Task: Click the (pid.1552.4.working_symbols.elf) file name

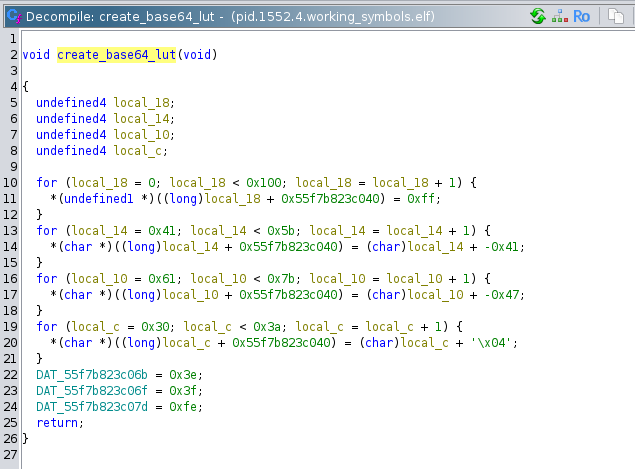Action: 333,17
